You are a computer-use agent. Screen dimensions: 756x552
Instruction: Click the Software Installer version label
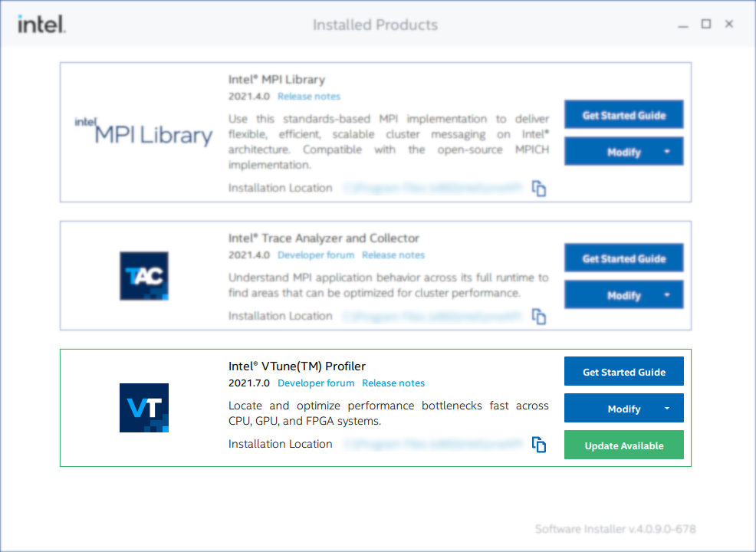click(x=615, y=529)
